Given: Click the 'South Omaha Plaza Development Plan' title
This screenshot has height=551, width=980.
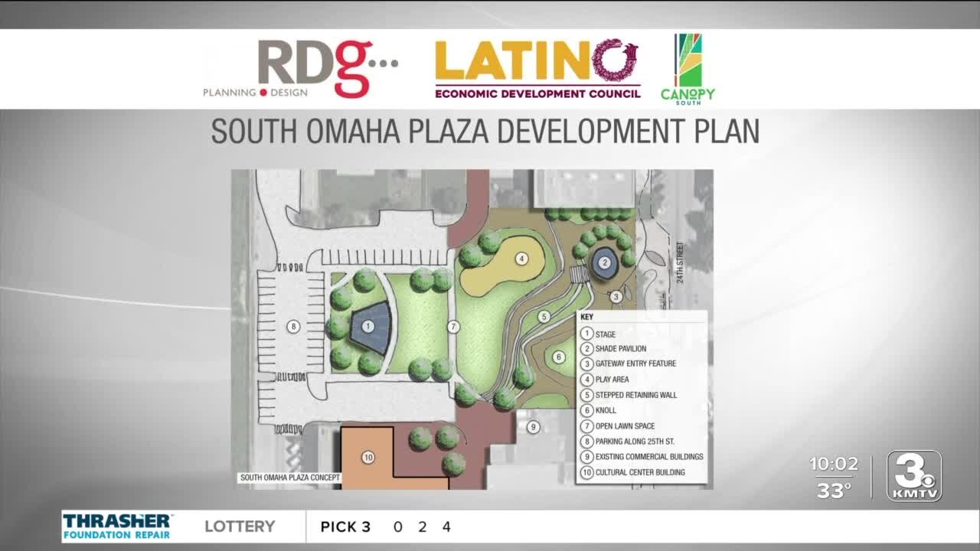Looking at the screenshot, I should click(485, 132).
